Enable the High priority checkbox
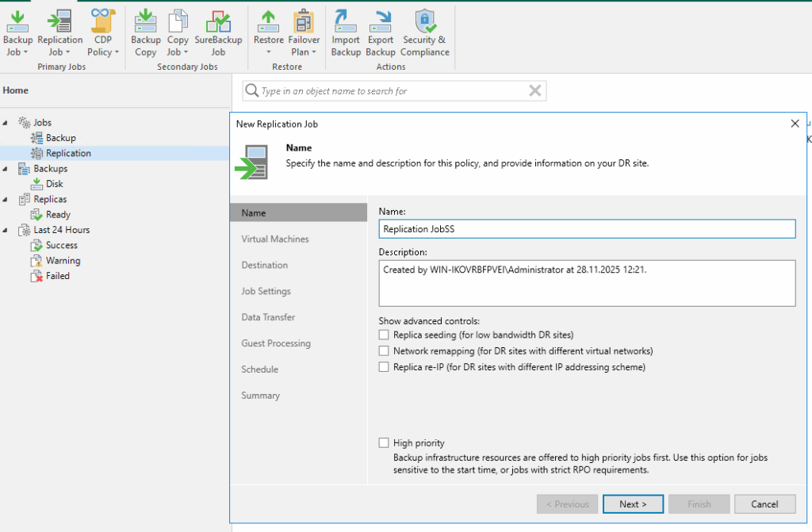Viewport: 812px width, 532px height. pyautogui.click(x=385, y=443)
